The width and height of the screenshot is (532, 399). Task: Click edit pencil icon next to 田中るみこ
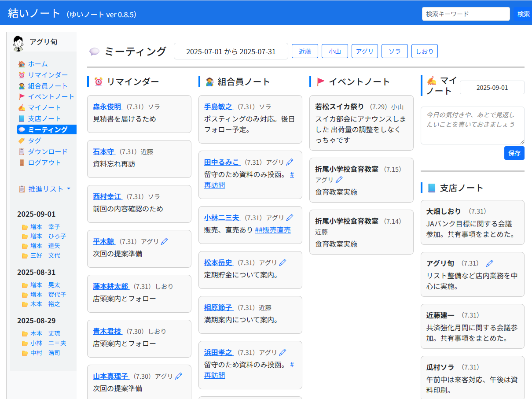290,162
